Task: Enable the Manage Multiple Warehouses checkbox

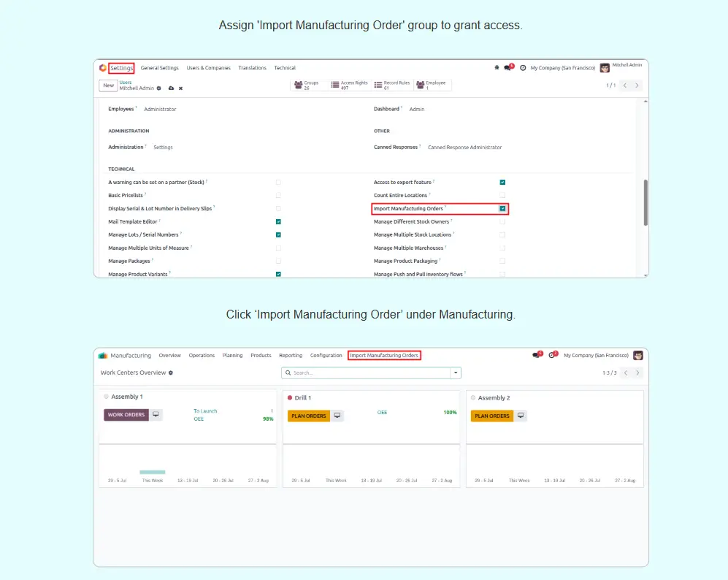Action: [502, 248]
